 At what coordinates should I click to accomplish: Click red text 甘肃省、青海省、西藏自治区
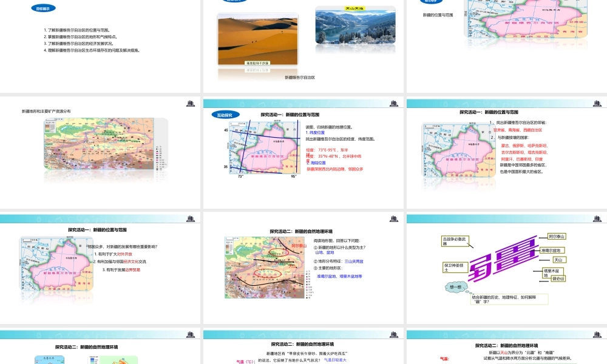coord(518,130)
